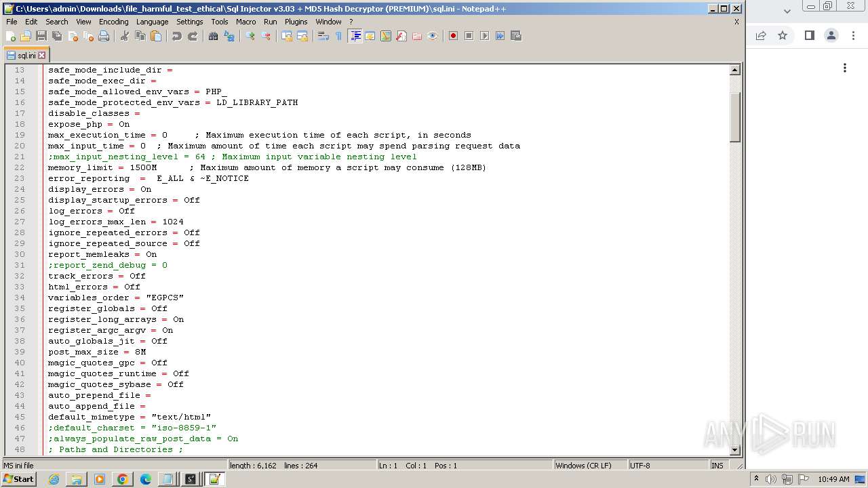
Task: Print the current document
Action: coord(104,36)
